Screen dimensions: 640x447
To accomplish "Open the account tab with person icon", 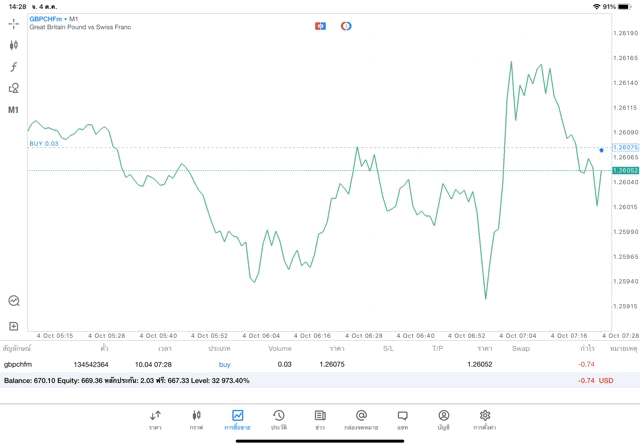I will [443, 418].
